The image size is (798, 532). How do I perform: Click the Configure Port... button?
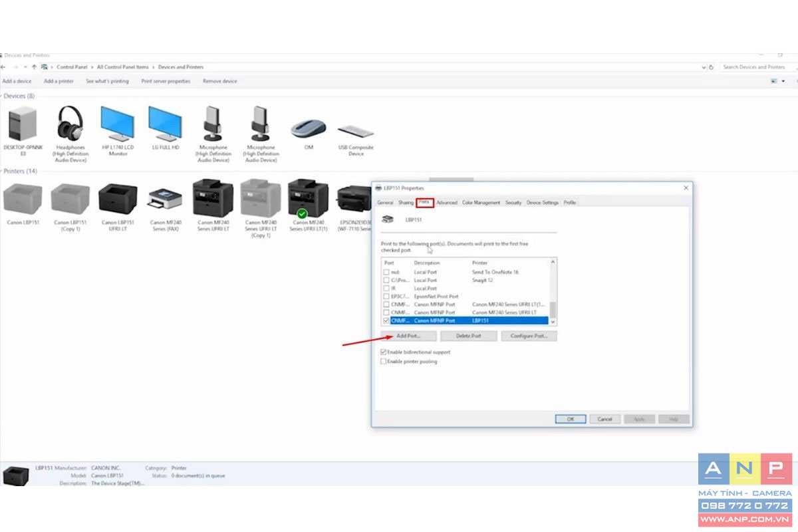(x=529, y=336)
